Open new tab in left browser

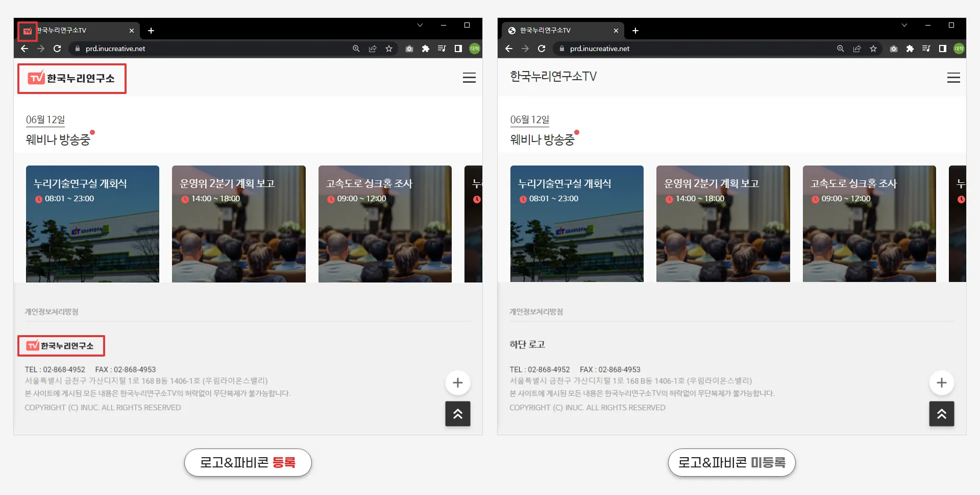pos(151,31)
